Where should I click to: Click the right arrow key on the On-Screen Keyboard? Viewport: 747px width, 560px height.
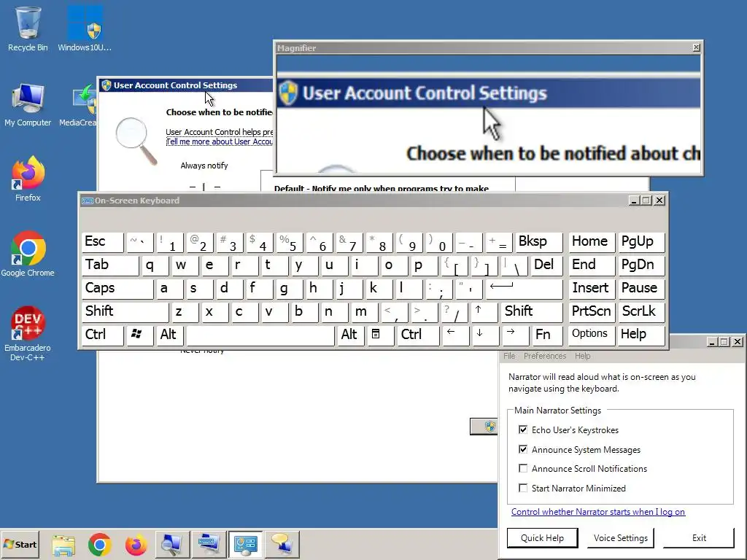point(515,335)
